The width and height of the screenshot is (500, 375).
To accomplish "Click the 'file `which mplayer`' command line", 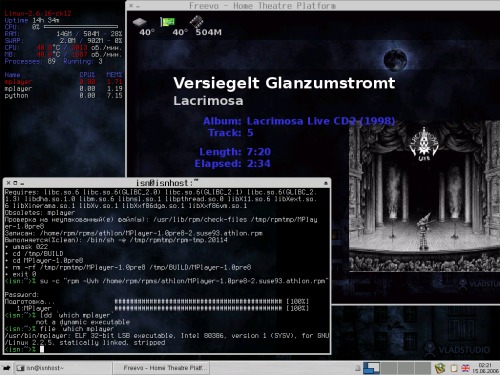I will (59, 329).
